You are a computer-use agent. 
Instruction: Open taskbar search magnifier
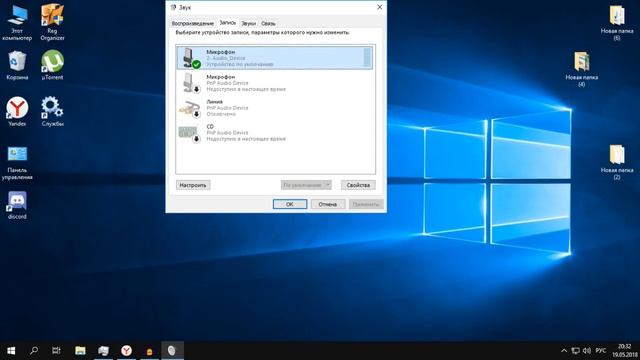[34, 351]
